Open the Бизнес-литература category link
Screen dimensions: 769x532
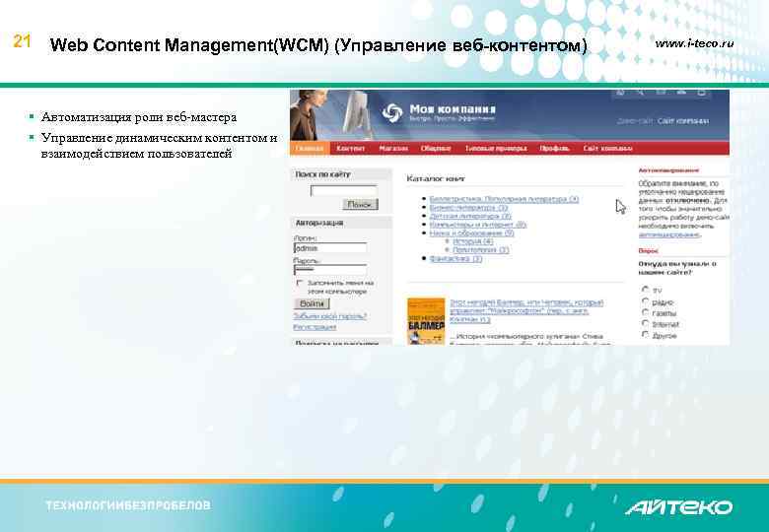468,208
